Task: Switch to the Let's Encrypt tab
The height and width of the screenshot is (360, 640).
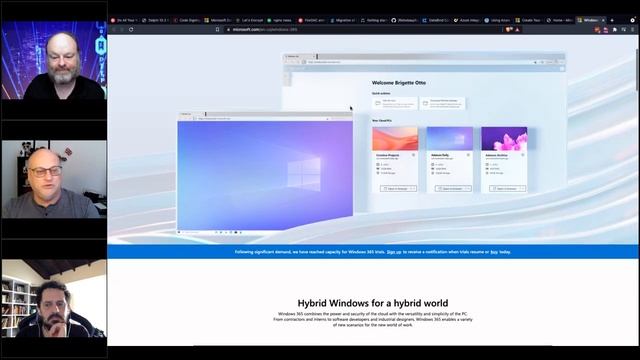Action: [250, 20]
